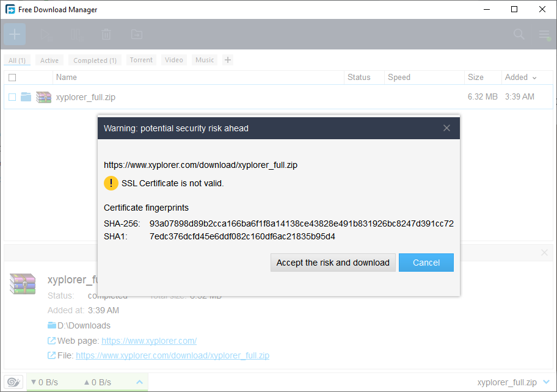This screenshot has width=557, height=392.
Task: Tick the select-all checkbox in header
Action: click(12, 78)
